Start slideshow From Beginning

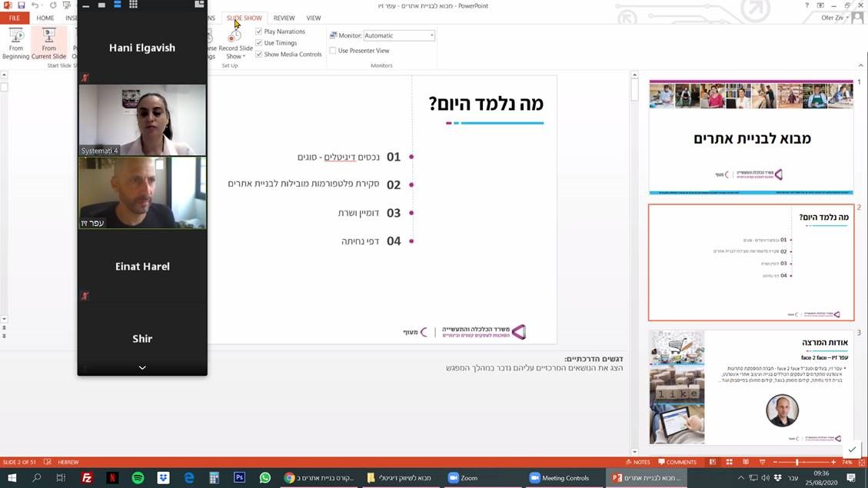(x=15, y=43)
